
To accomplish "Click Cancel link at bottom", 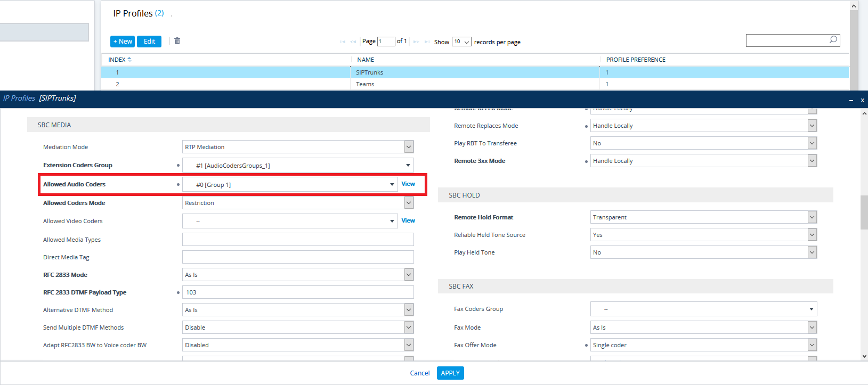I will point(419,373).
